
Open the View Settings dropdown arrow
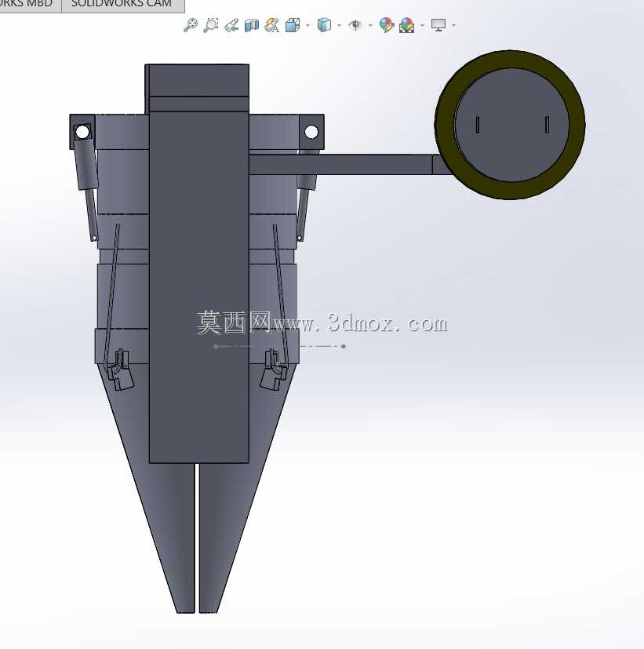[453, 26]
